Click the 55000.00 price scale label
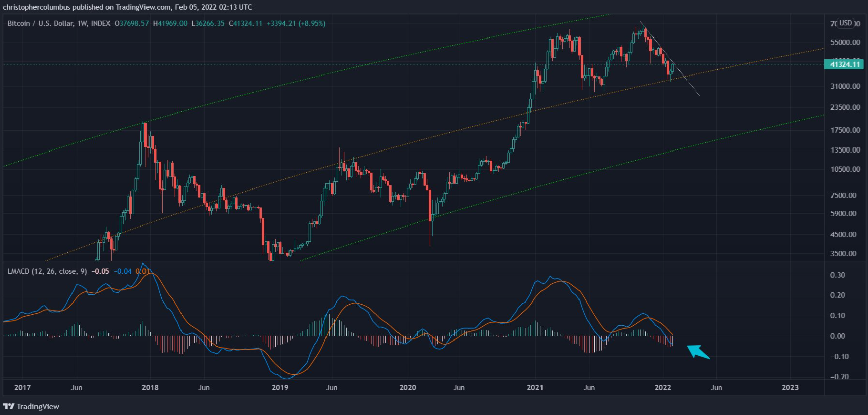The image size is (868, 415). [845, 42]
